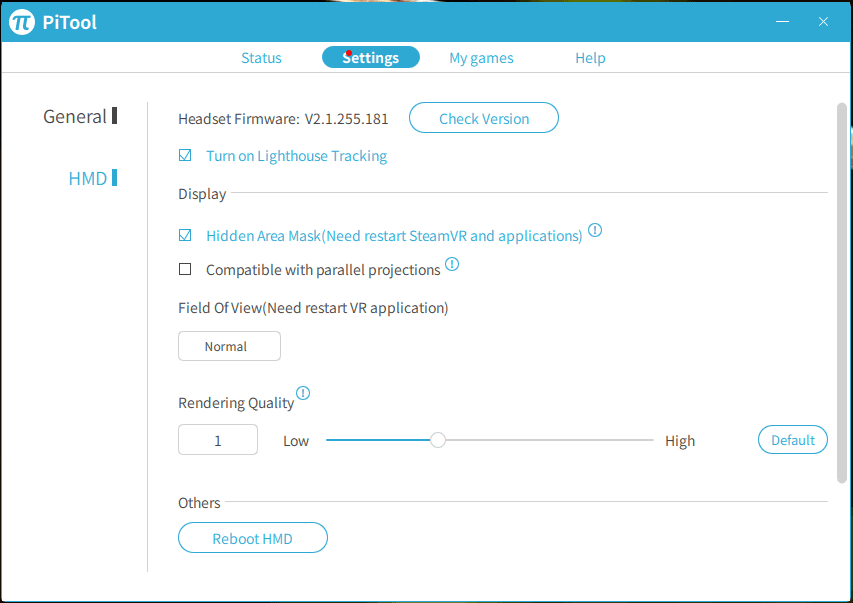Screen dimensions: 853x603
Task: Click the Low label beside the slider
Action: tap(296, 441)
